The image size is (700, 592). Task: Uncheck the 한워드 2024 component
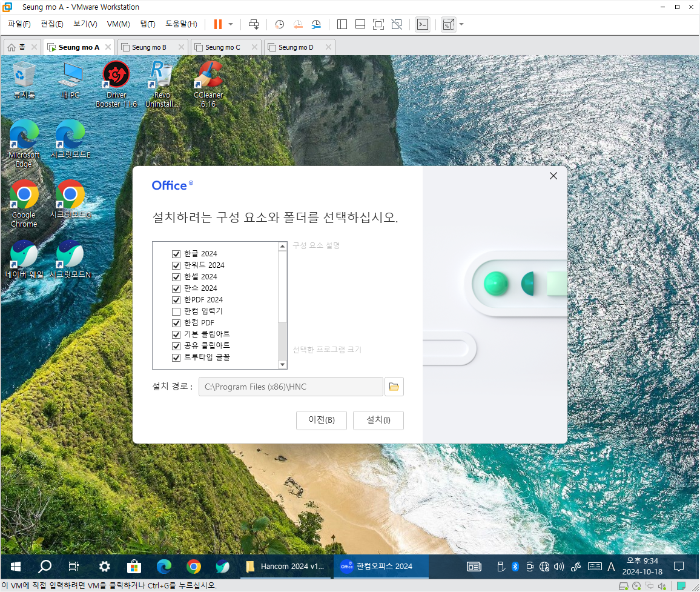(176, 265)
